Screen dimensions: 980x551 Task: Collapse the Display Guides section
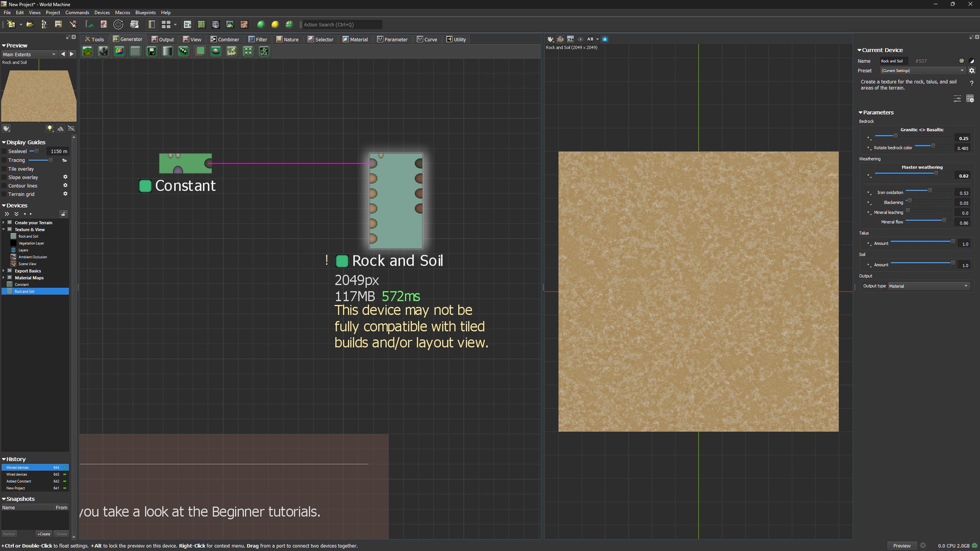click(x=4, y=142)
